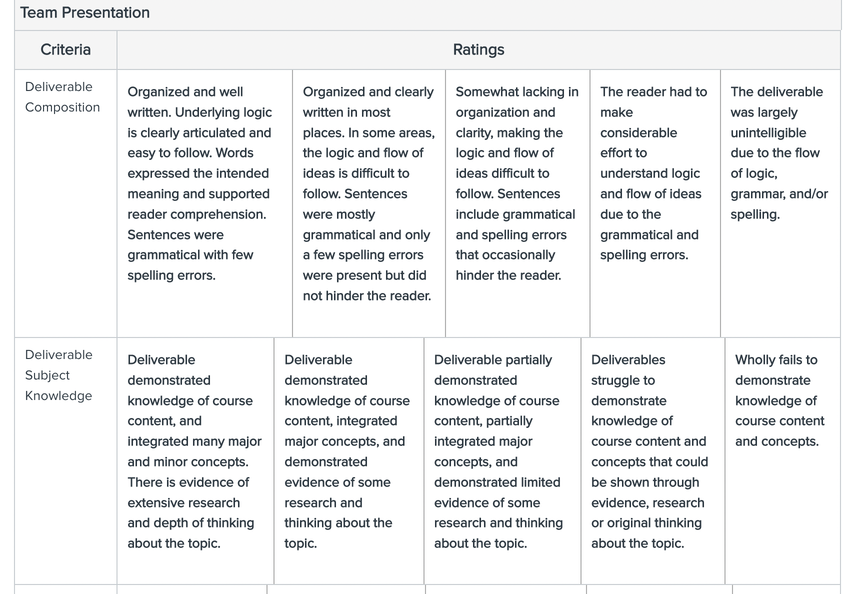Select the Criteria column header

[65, 49]
